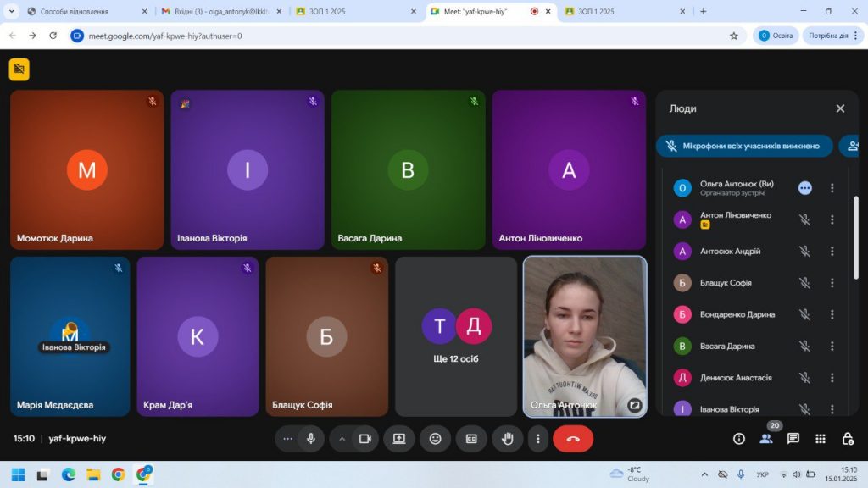Open the activities grid icon
Viewport: 868px width, 488px height.
click(x=821, y=439)
